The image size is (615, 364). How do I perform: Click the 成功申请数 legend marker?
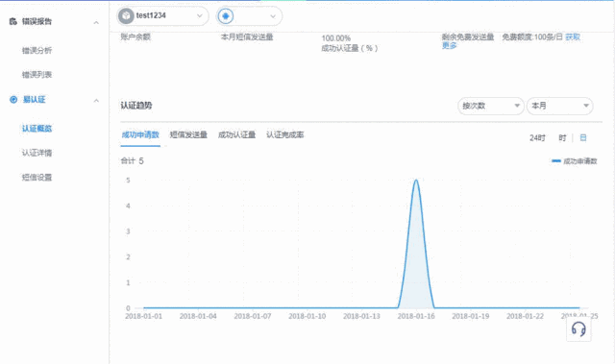[555, 161]
